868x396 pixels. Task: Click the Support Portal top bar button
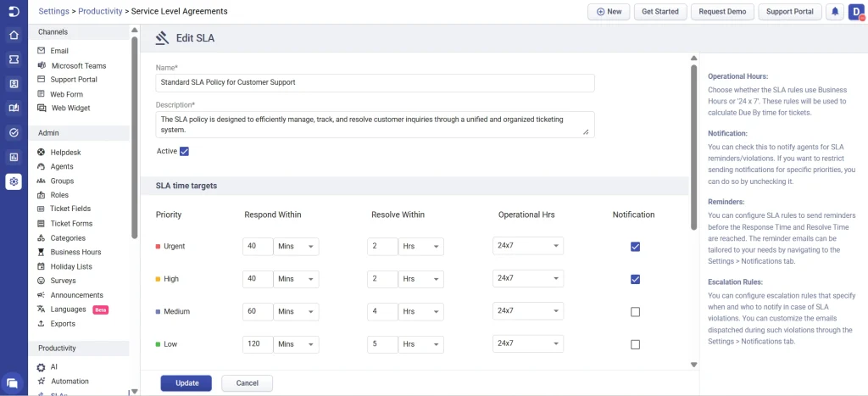pyautogui.click(x=790, y=12)
